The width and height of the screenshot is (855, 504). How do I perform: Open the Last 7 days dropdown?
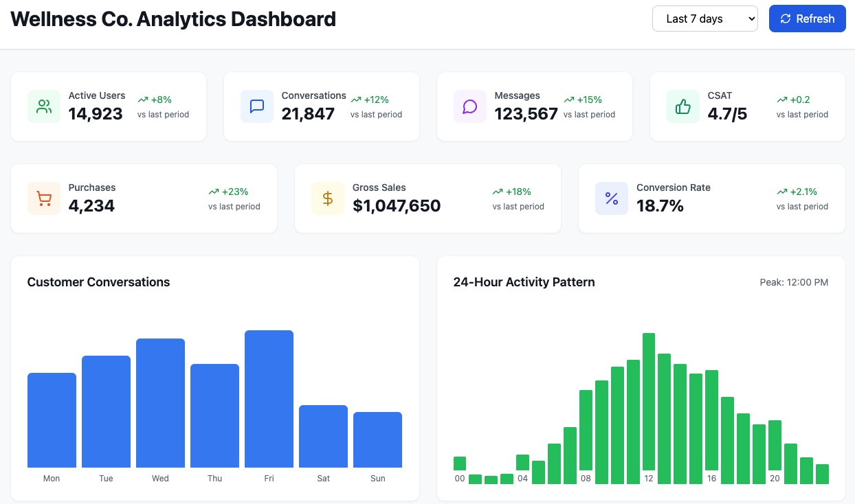point(704,19)
